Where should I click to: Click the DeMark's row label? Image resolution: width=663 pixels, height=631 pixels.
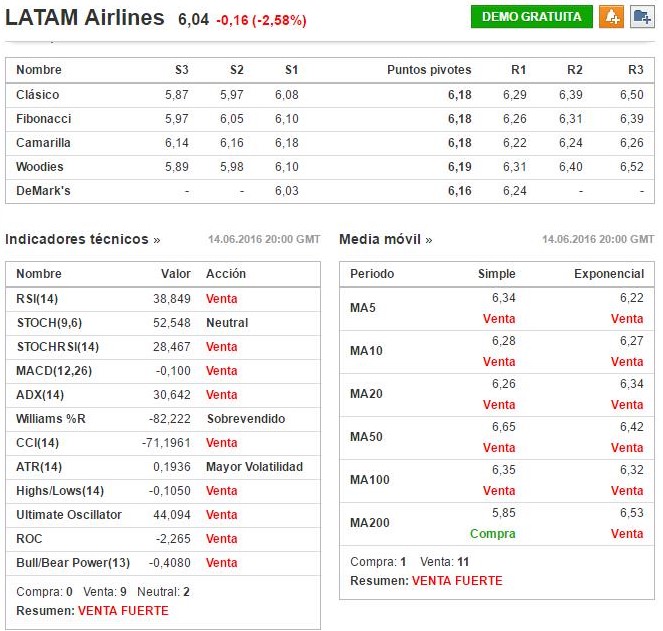(x=42, y=191)
